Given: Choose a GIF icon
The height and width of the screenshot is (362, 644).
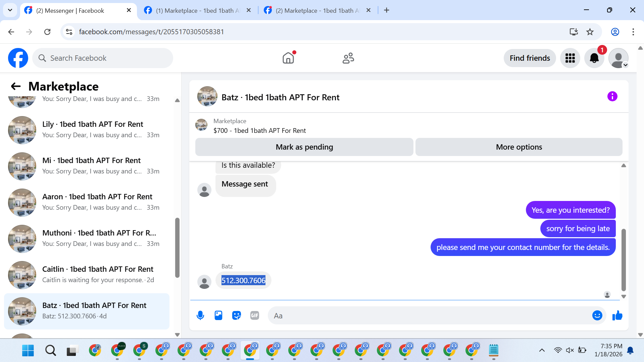Looking at the screenshot, I should tap(255, 316).
